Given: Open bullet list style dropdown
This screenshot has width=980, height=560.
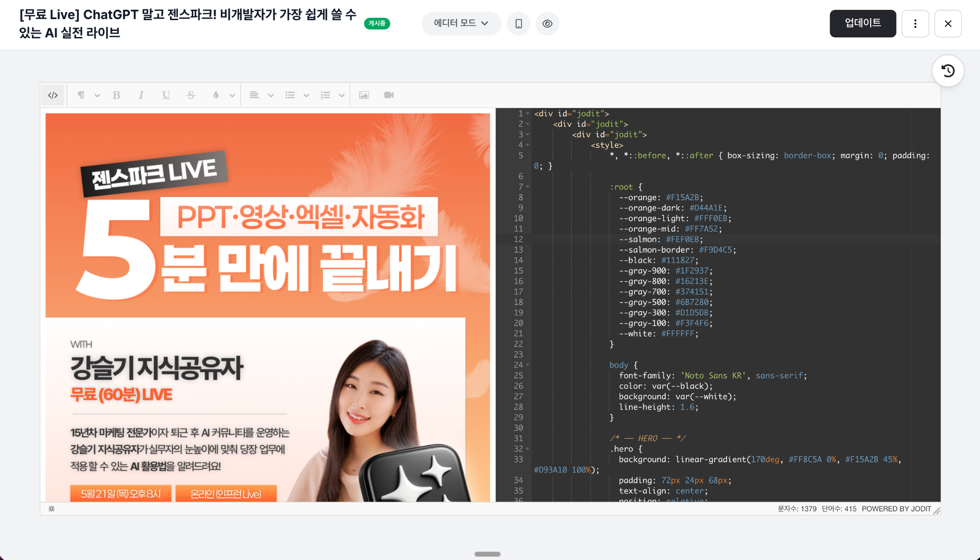Looking at the screenshot, I should coord(307,95).
